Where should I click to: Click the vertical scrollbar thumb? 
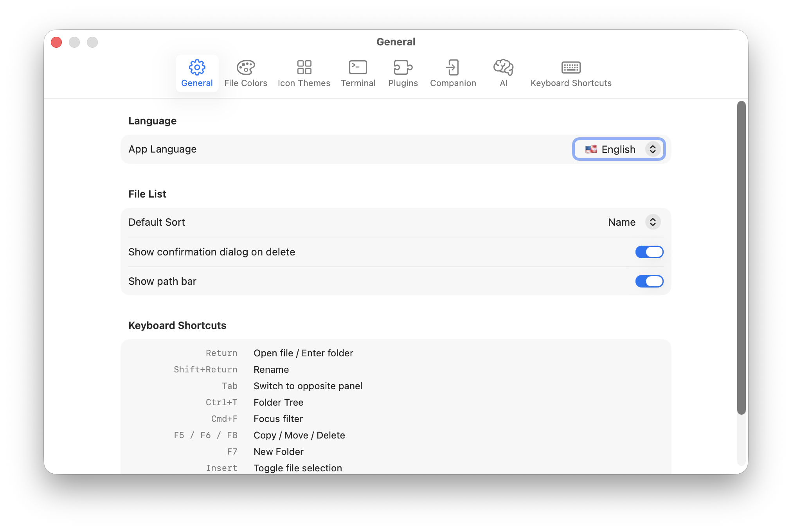[x=741, y=257]
